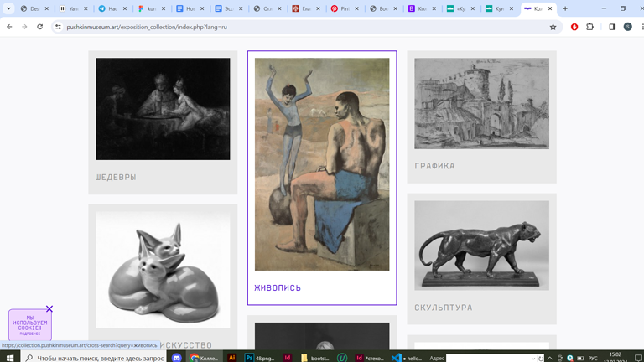Open the Chrome Колле... taskbar button
This screenshot has height=362, width=644.
(x=205, y=358)
